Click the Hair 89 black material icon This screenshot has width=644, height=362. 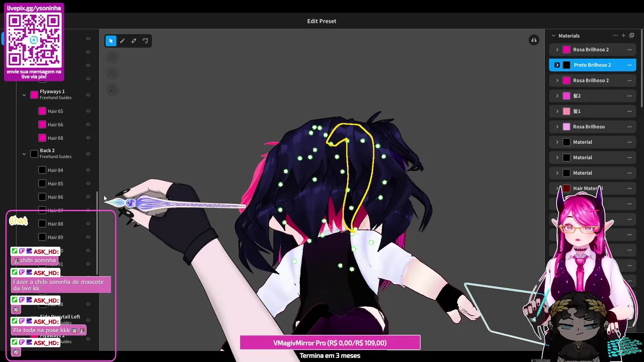click(42, 237)
